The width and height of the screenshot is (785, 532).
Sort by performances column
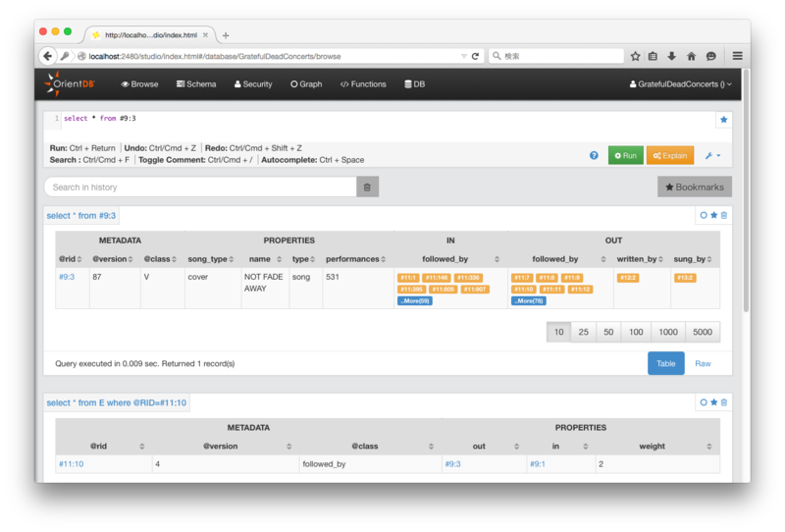click(x=356, y=259)
